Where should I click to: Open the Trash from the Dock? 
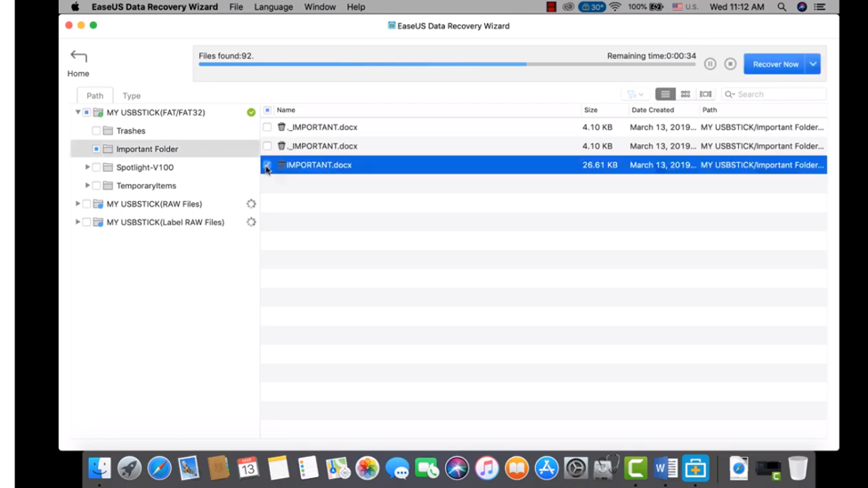tap(798, 468)
